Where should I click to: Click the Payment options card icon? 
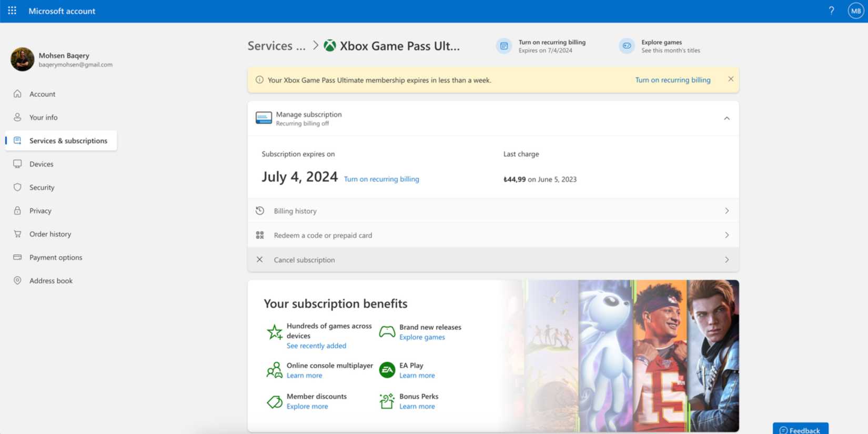point(17,257)
